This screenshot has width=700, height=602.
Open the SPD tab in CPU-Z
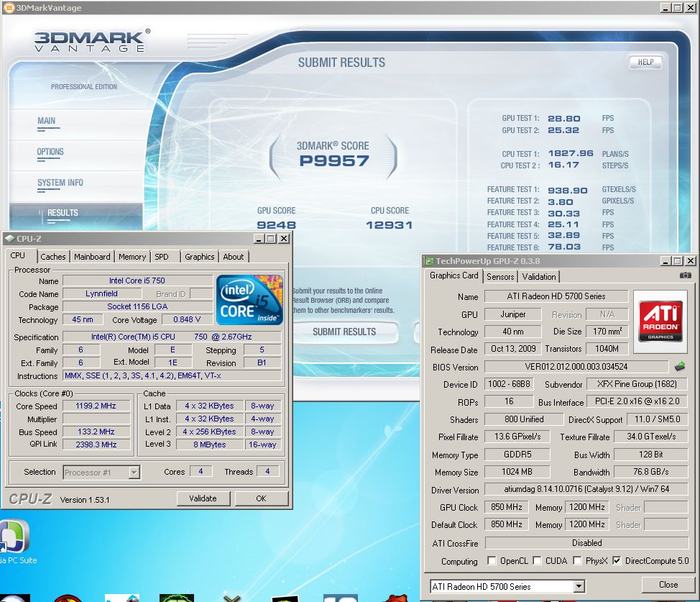click(x=162, y=257)
